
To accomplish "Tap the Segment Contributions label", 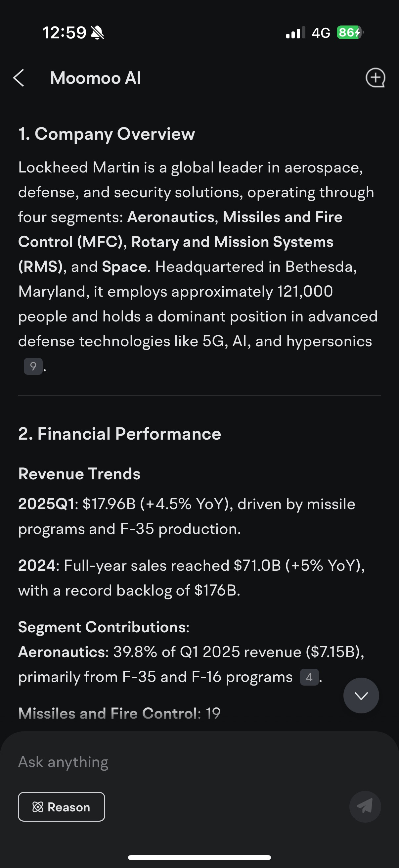I will [x=104, y=627].
